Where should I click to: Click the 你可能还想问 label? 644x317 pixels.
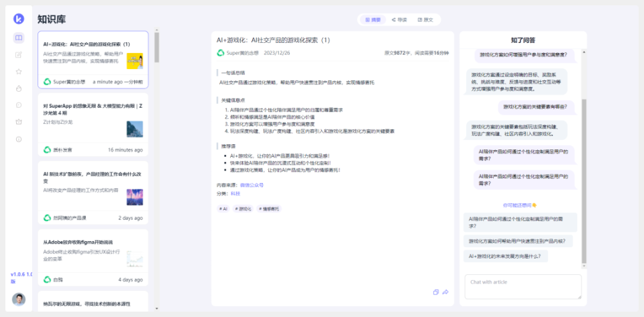click(520, 205)
